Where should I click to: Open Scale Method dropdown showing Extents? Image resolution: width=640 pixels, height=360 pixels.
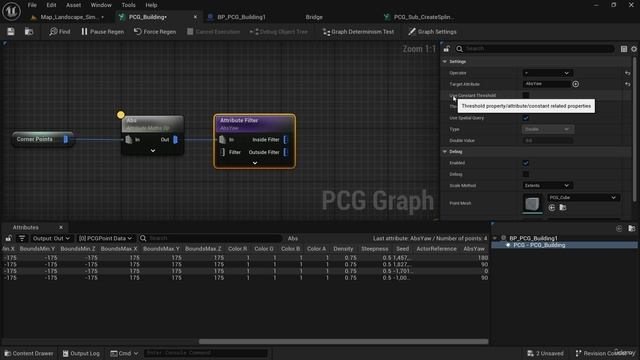pyautogui.click(x=547, y=186)
